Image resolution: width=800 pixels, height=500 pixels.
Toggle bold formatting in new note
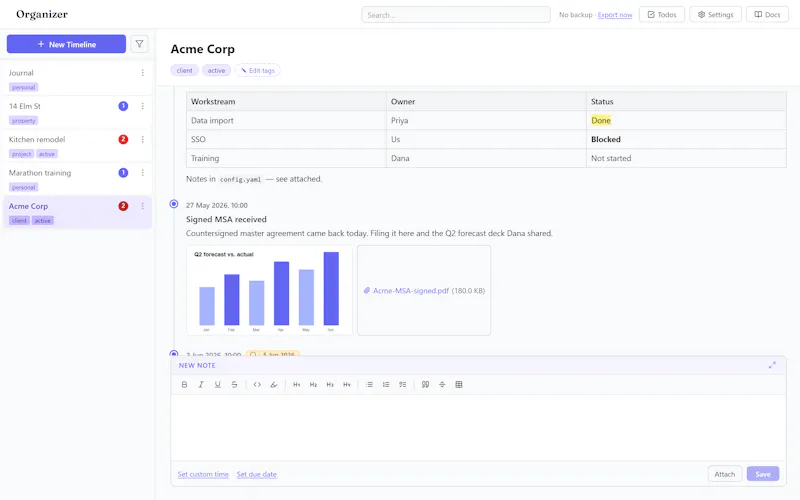tap(184, 385)
